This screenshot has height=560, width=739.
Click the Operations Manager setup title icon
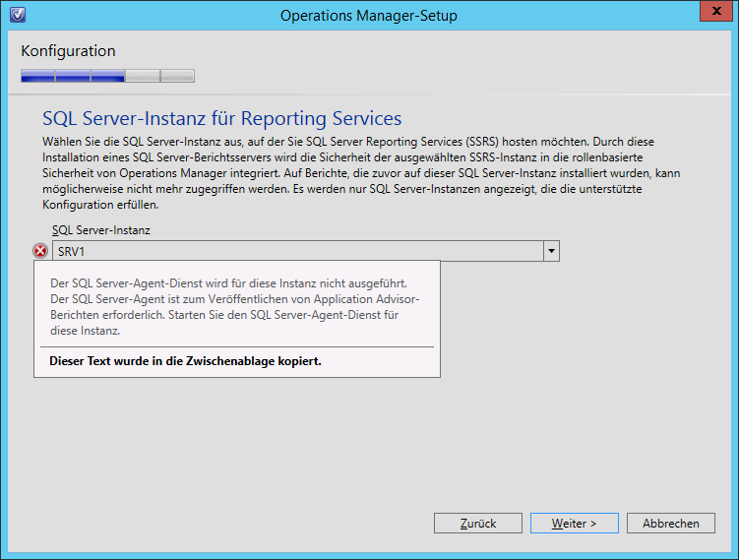pos(18,15)
